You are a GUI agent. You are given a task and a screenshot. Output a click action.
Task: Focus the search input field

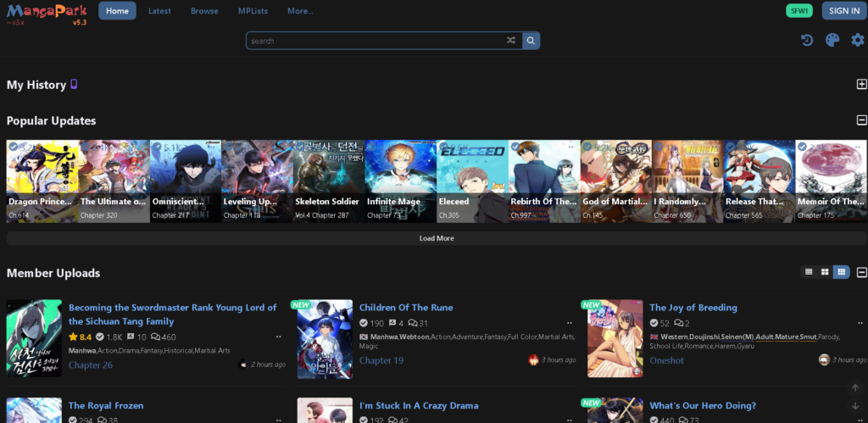[x=376, y=41]
